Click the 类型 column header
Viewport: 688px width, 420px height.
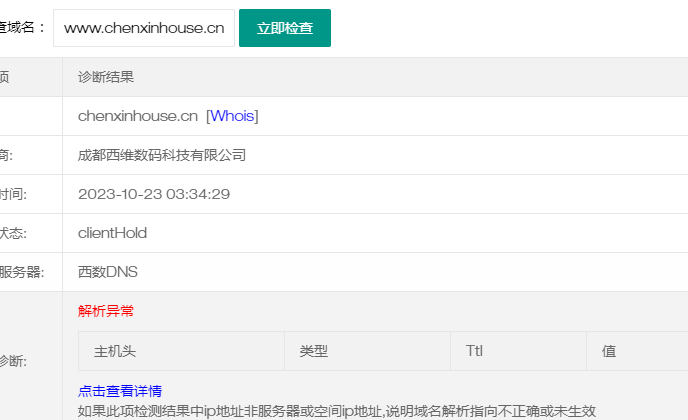313,352
